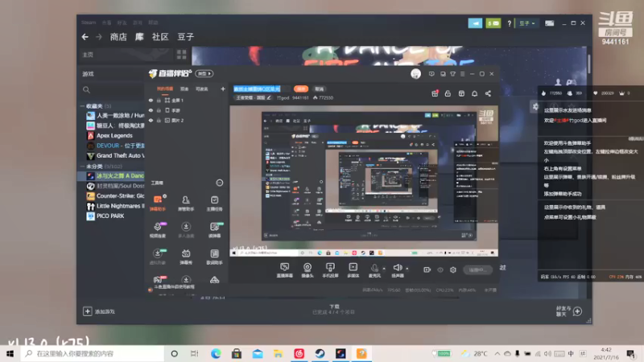Open the 商店 store tab in Steam
This screenshot has width=644, height=362.
coord(118,37)
